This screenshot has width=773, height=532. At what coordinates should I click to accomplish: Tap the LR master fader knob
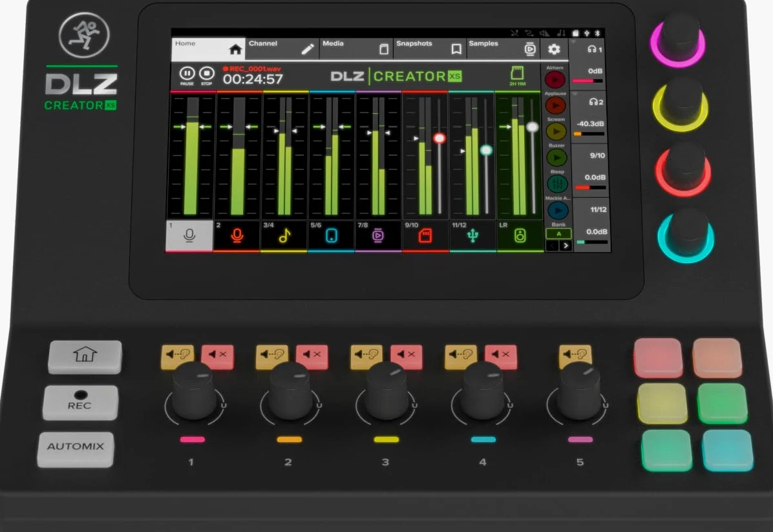click(533, 127)
